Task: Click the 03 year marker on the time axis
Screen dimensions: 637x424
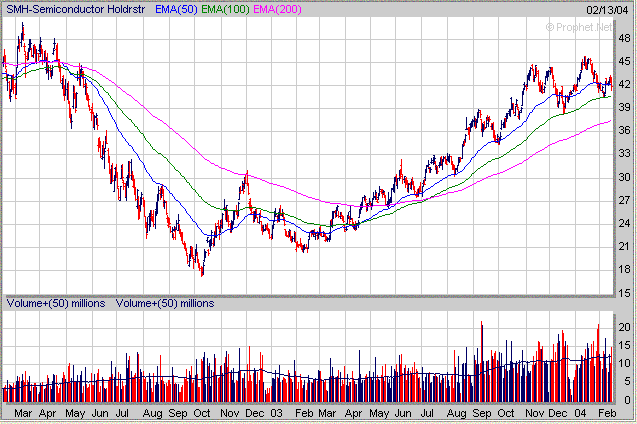Action: (276, 413)
